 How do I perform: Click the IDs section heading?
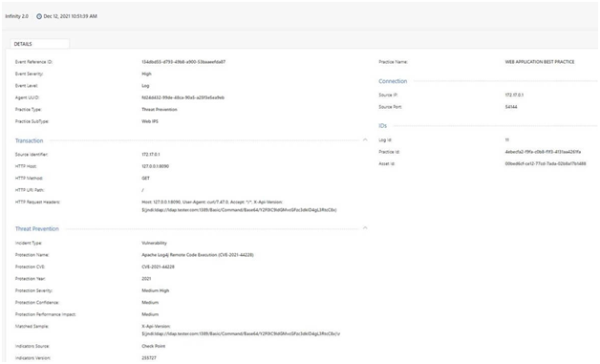383,126
